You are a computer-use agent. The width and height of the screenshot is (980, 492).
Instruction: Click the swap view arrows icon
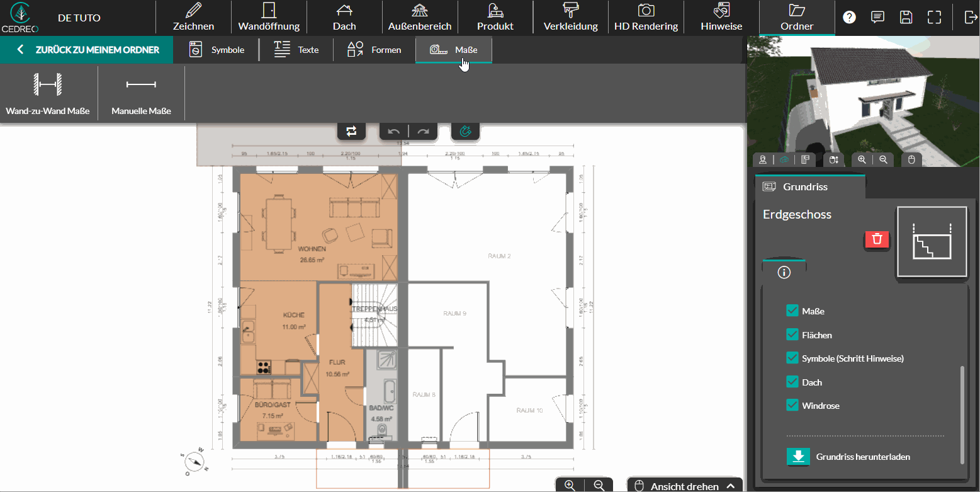coord(351,131)
